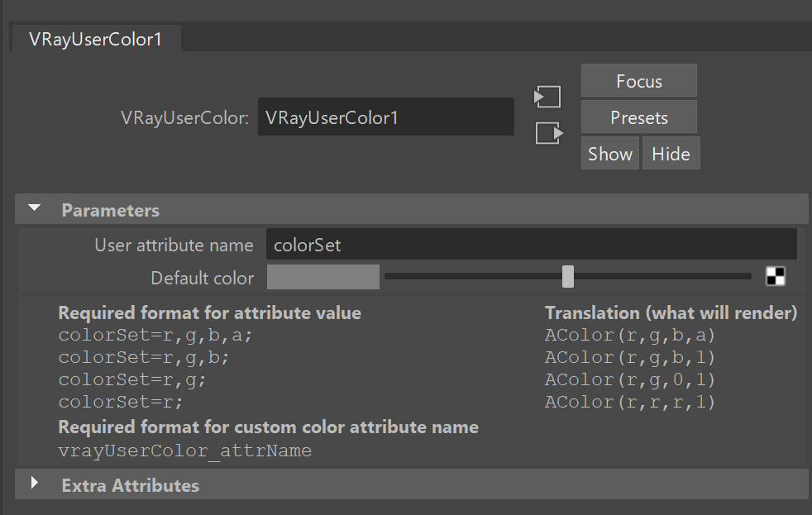Click the 'Default color' label

[x=202, y=278]
